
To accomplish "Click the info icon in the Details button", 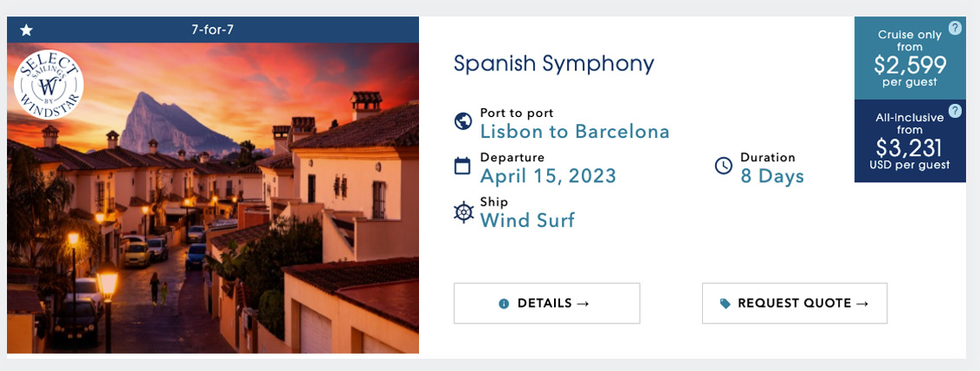I will tap(504, 303).
